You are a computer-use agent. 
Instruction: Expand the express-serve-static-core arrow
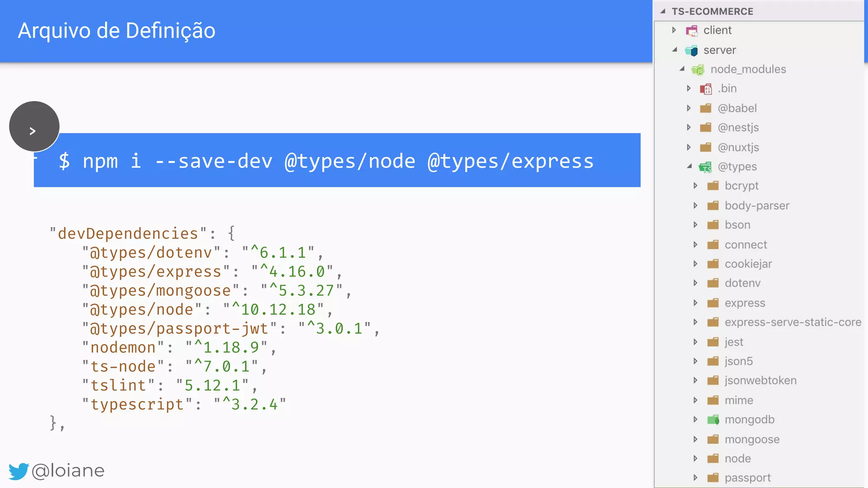(696, 322)
